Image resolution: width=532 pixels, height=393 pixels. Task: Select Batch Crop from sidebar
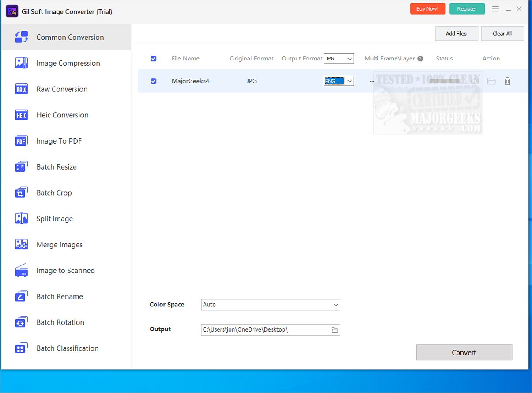66,193
